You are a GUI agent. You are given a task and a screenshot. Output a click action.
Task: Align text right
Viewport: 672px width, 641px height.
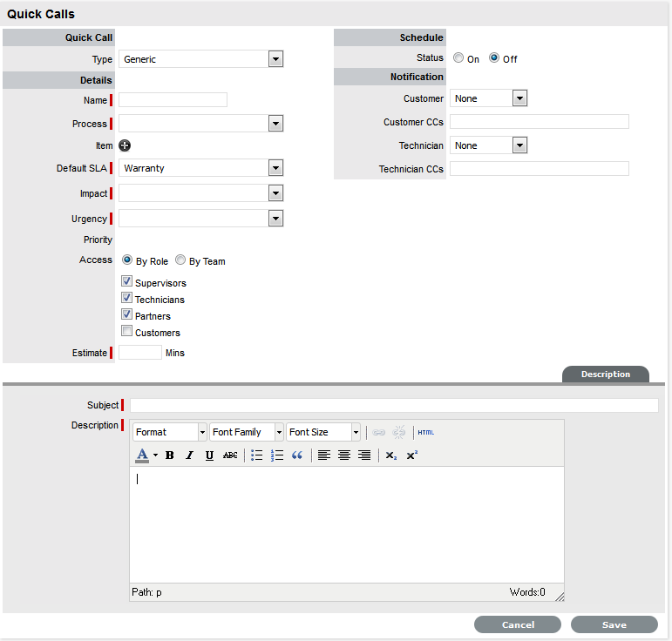point(364,455)
